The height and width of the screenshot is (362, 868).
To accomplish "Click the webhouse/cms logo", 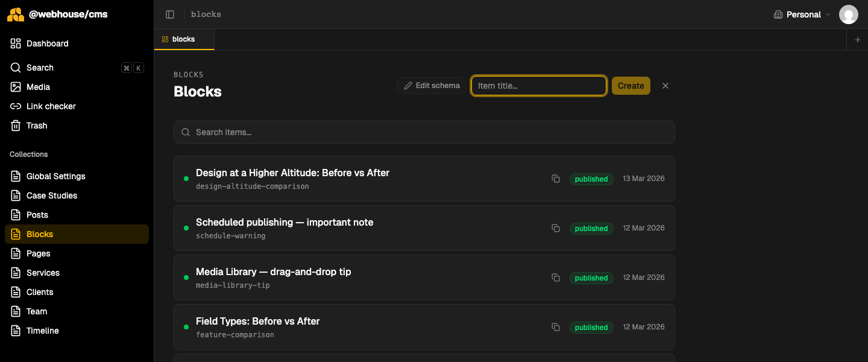I will tap(16, 14).
